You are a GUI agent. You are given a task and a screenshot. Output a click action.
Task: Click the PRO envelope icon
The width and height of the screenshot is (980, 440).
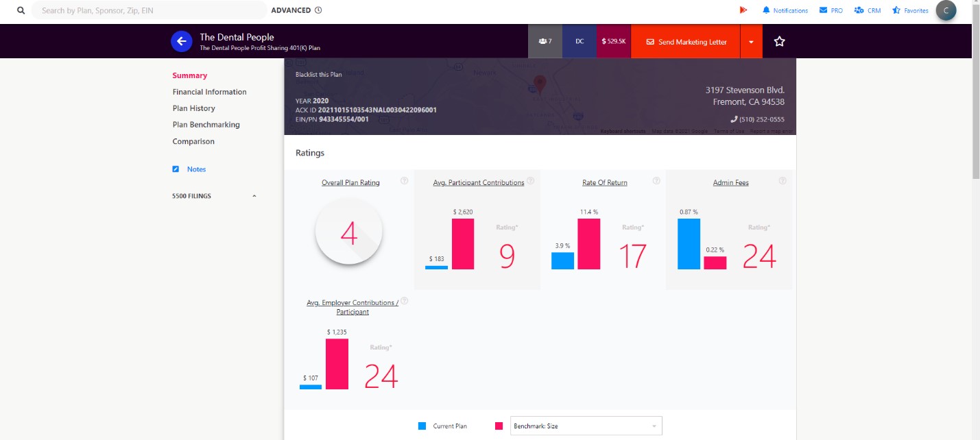(823, 10)
